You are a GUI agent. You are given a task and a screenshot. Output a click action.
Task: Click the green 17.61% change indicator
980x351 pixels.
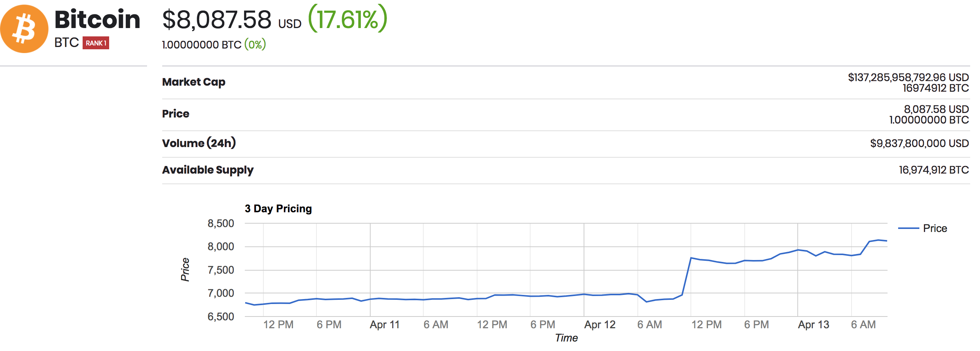[x=348, y=19]
